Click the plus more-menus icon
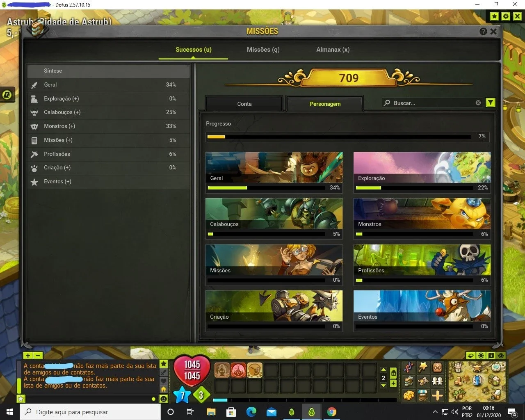Image resolution: width=525 pixels, height=420 pixels. 437,395
